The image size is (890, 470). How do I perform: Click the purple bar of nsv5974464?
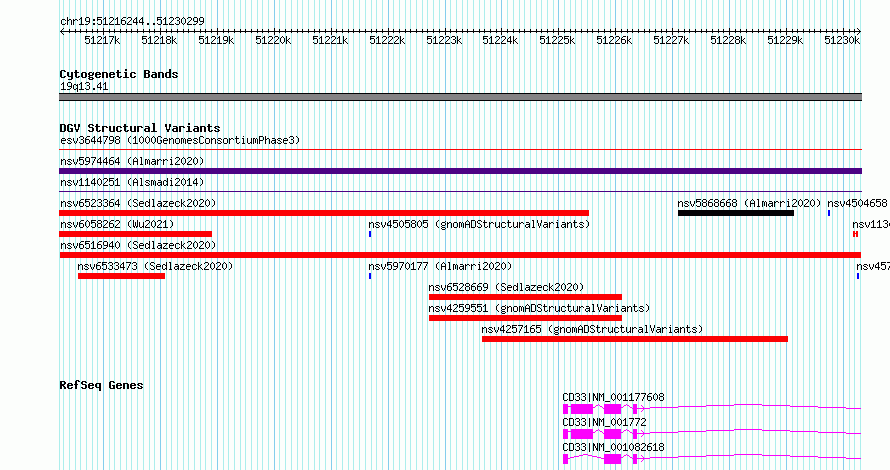tap(460, 171)
